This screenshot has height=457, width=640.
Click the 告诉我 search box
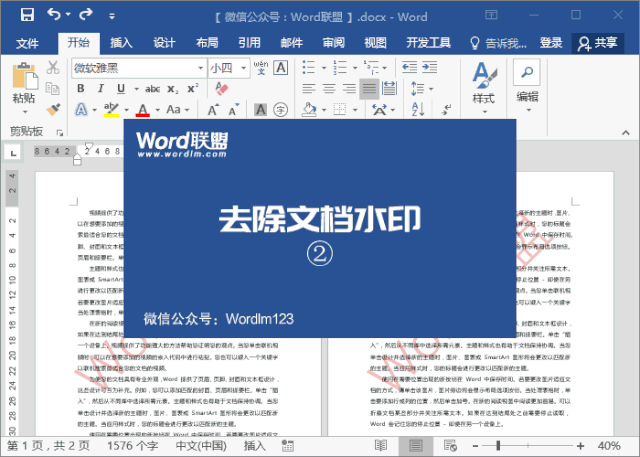(498, 43)
